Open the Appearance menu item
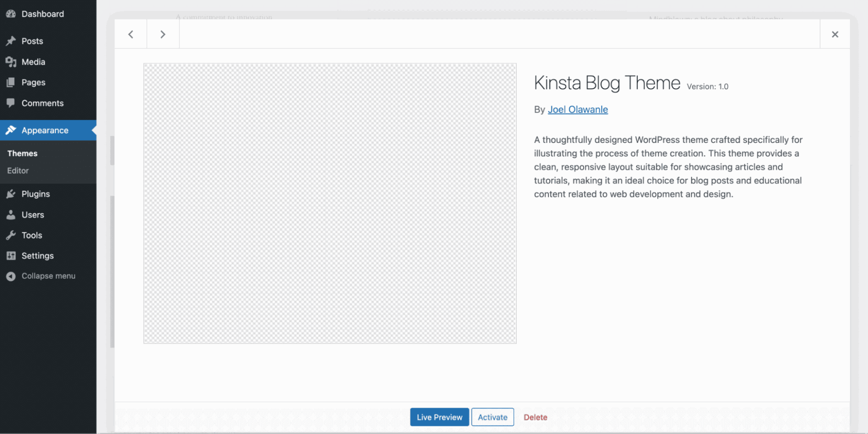 48,130
